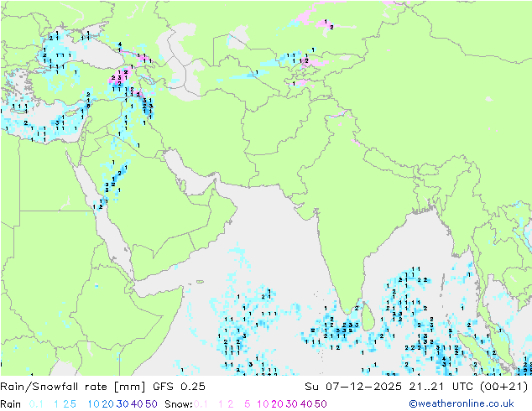Image resolution: width=532 pixels, height=411 pixels.
Task: Click the weatheronline.co.uk copyright link
Action: 462,403
